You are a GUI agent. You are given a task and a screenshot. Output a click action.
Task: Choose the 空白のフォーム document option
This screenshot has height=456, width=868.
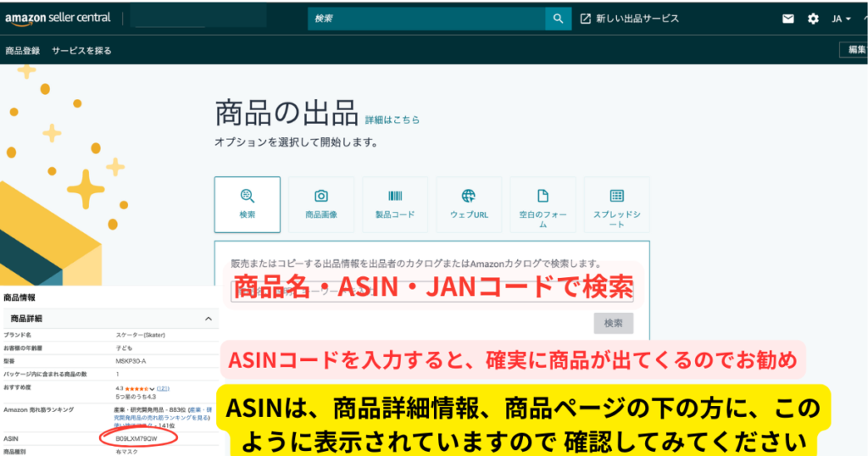542,204
